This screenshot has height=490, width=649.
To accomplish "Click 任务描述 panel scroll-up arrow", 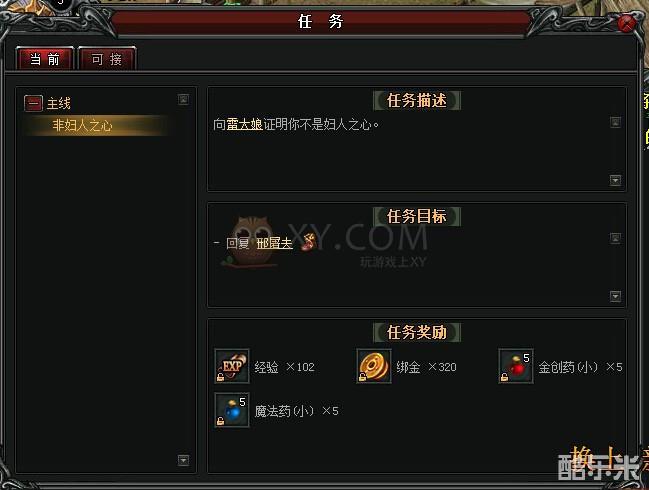I will pos(615,122).
